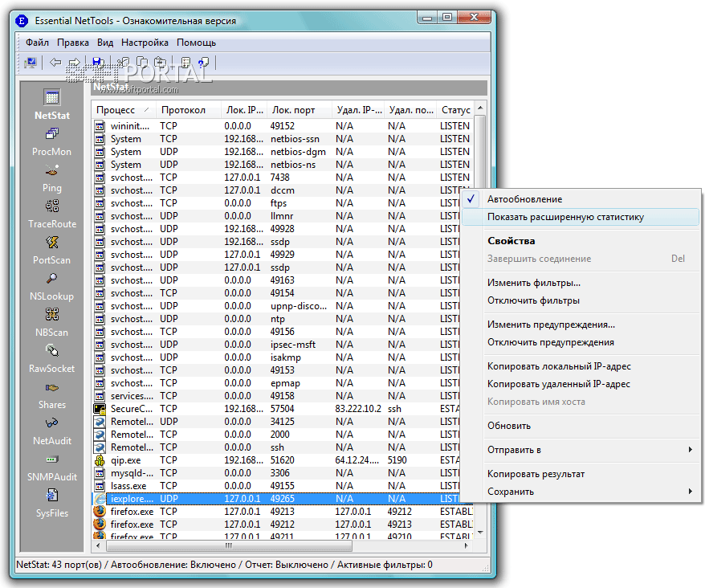Select Копировать удаленный IP-адрес
This screenshot has width=705, height=588.
[581, 384]
